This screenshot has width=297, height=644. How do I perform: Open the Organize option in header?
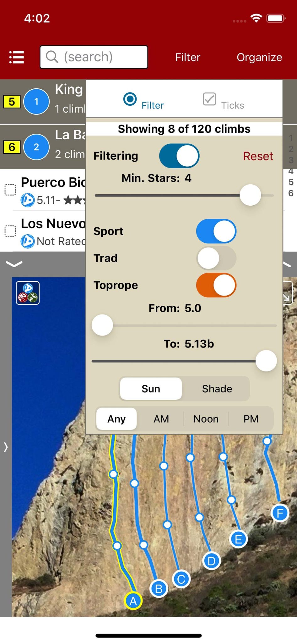pos(259,57)
